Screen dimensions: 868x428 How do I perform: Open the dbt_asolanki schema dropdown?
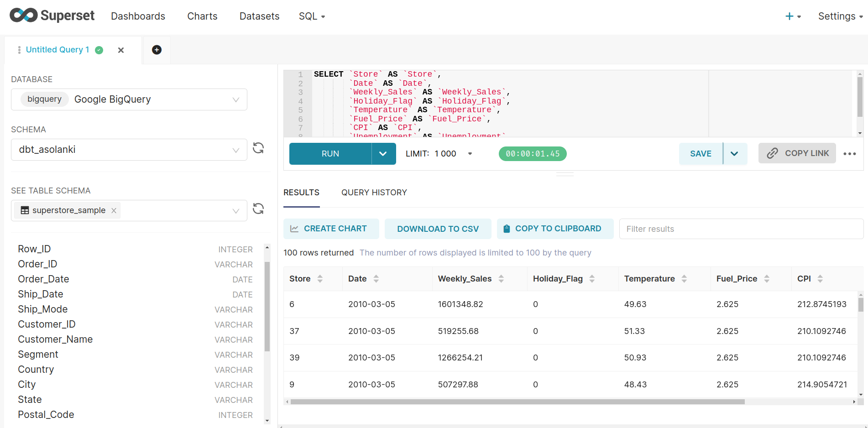[129, 150]
